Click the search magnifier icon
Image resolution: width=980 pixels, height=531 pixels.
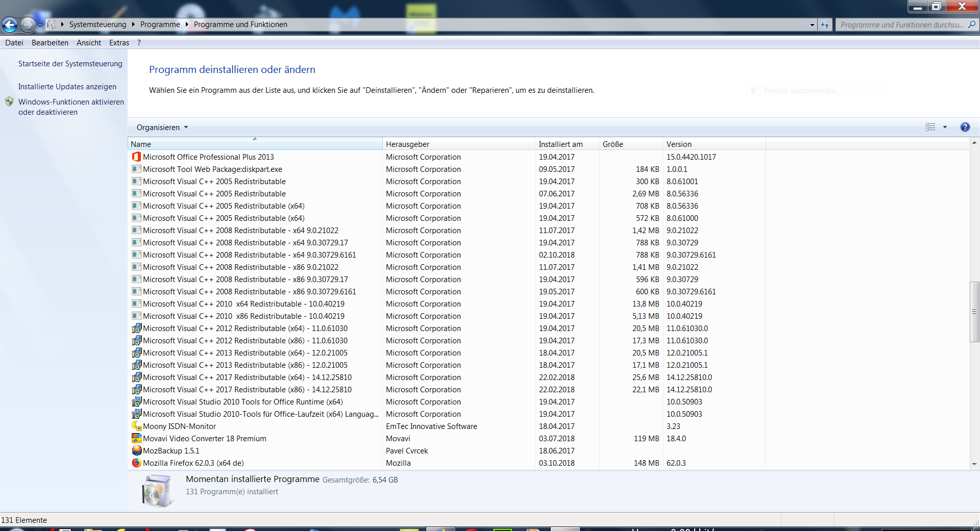coord(971,24)
